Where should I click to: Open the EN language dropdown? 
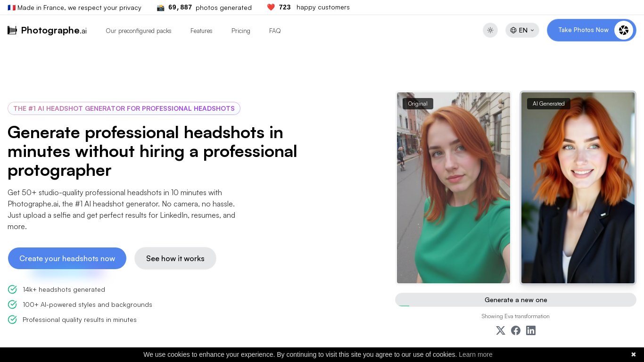pos(522,30)
